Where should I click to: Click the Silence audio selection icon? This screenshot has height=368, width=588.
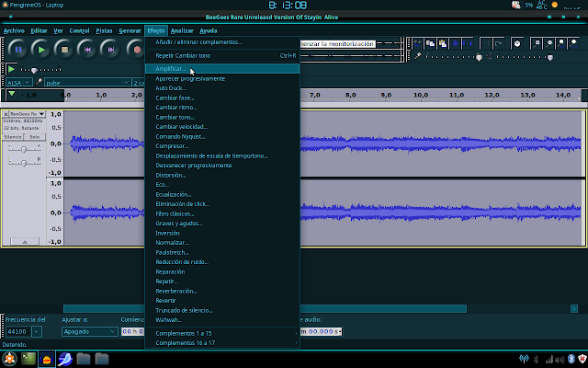468,43
